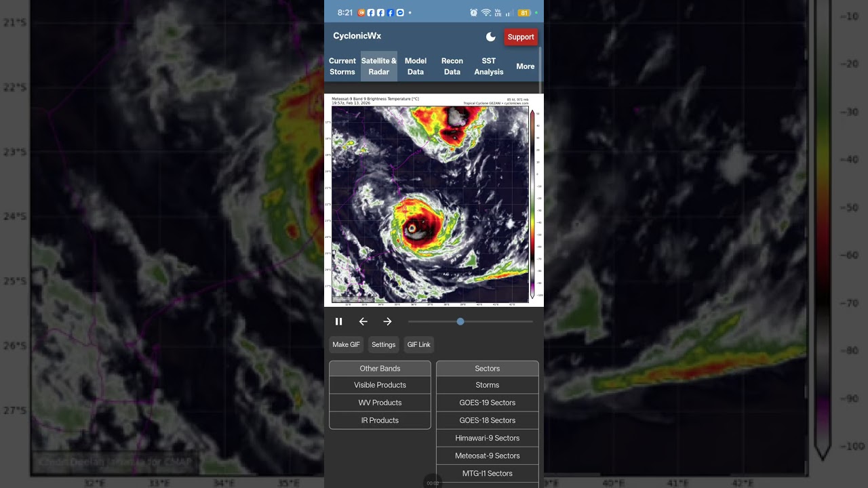The width and height of the screenshot is (868, 488).
Task: Choose GOES-19 Sectors
Action: pyautogui.click(x=488, y=403)
